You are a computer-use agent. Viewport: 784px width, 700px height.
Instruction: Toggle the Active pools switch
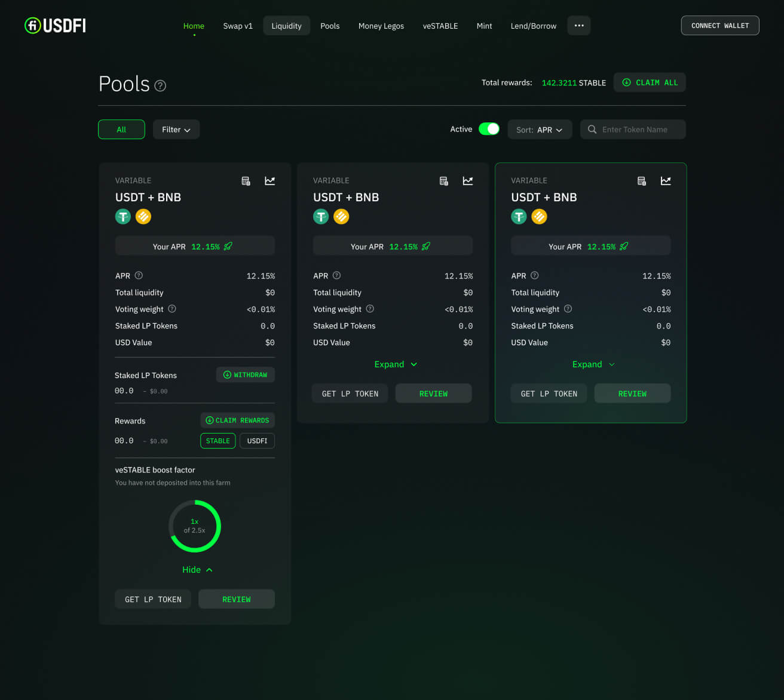[489, 129]
